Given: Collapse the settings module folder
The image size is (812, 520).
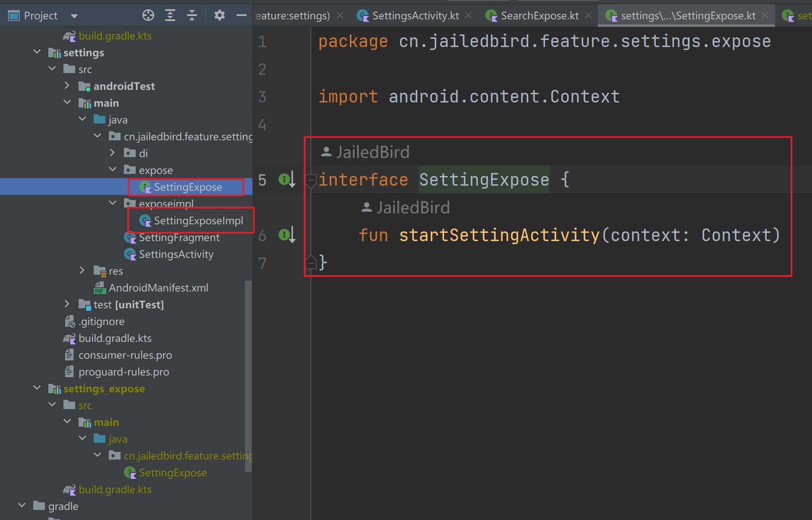Looking at the screenshot, I should [37, 52].
